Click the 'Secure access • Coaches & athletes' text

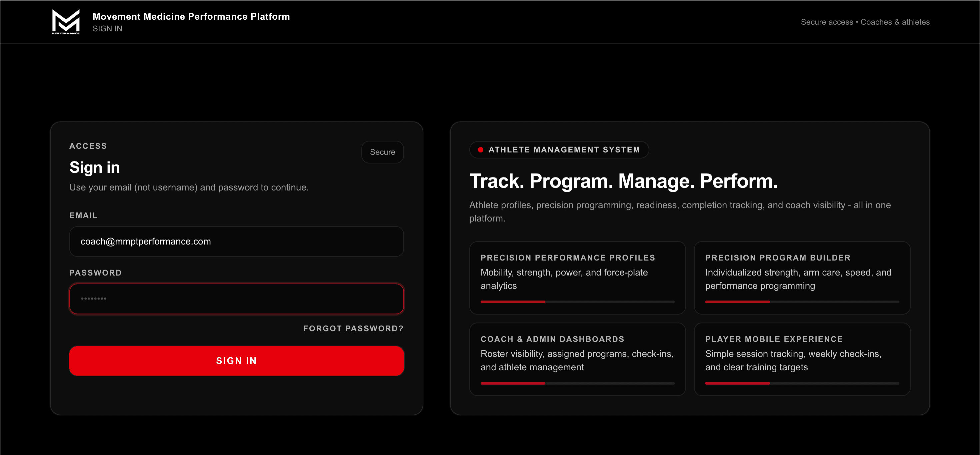(x=865, y=22)
